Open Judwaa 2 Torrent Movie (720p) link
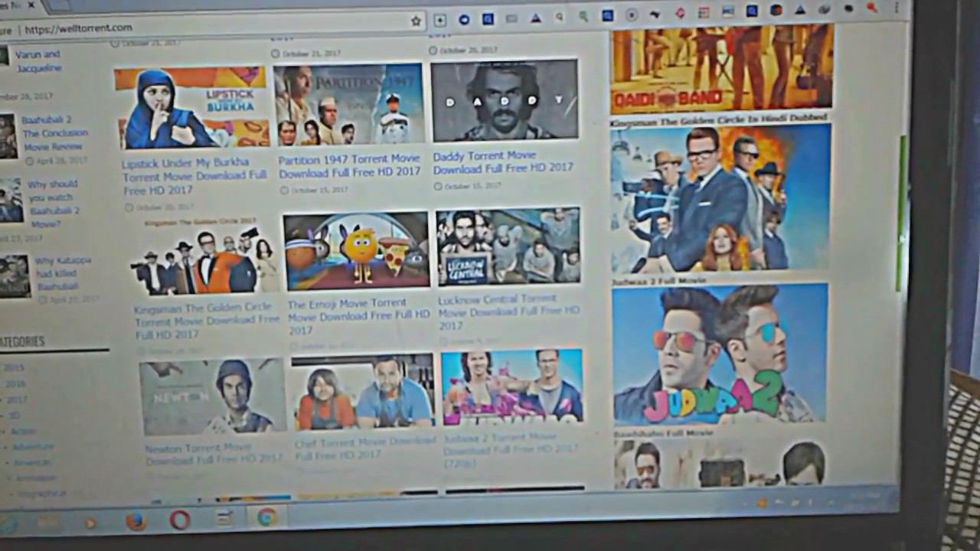Viewport: 980px width, 551px height. tap(511, 450)
